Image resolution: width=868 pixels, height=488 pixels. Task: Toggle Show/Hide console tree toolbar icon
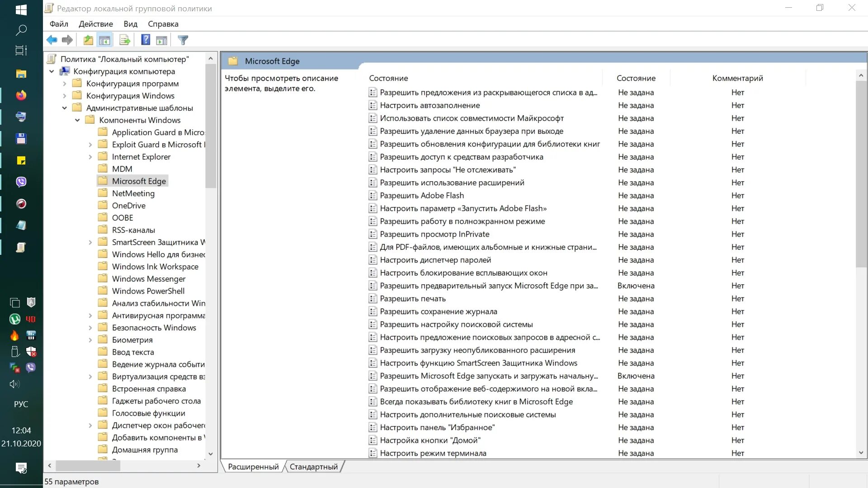pos(104,40)
